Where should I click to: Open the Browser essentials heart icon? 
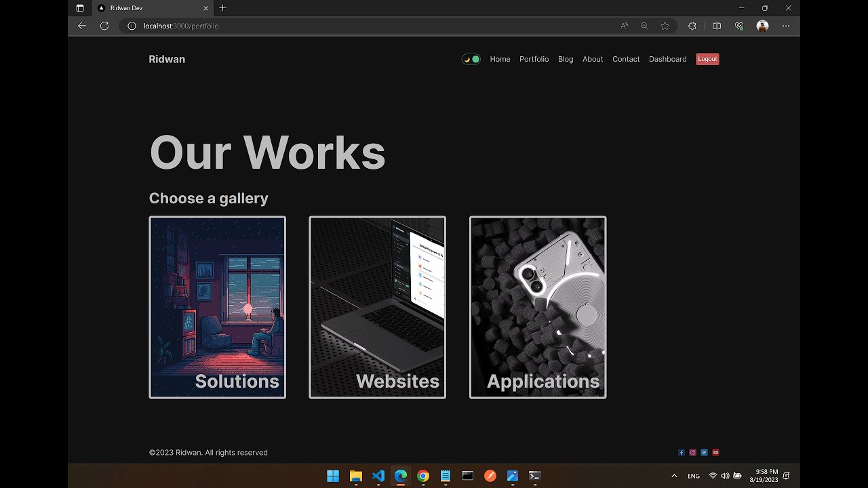point(739,26)
